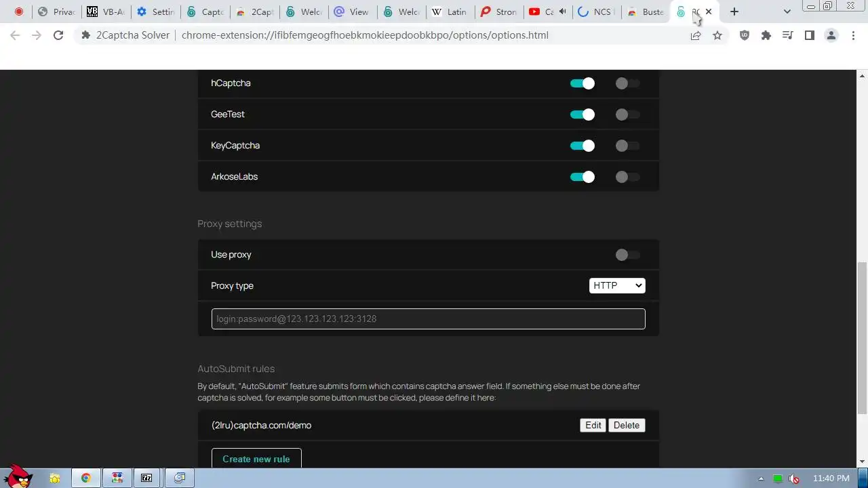This screenshot has height=488, width=868.
Task: Open the Chrome profile avatar
Action: point(831,35)
